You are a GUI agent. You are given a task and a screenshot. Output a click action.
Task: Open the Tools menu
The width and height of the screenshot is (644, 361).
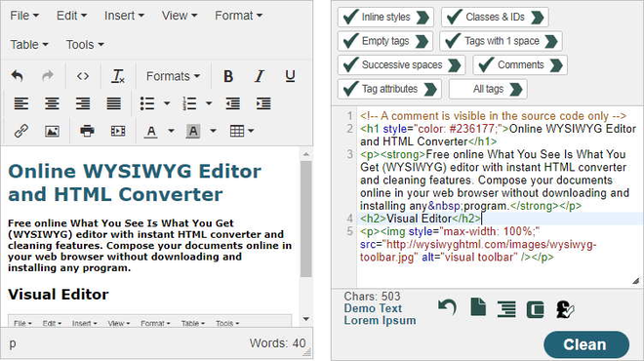[85, 44]
